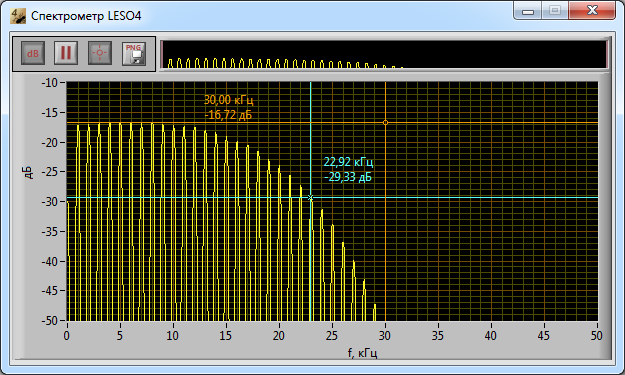This screenshot has height=375, width=625.
Task: Select the -50 value on dB axis
Action: (50, 320)
